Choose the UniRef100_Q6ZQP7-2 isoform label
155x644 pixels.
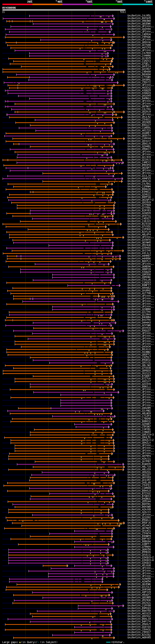(x=140, y=200)
